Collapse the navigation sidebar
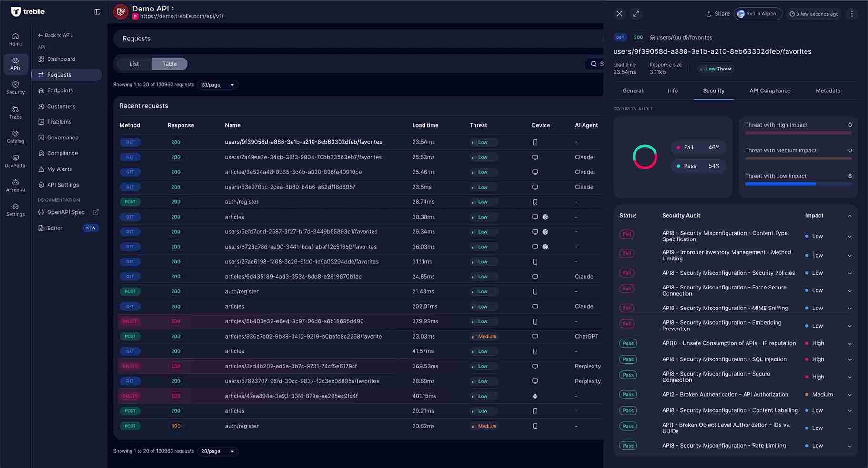Image resolution: width=868 pixels, height=468 pixels. tap(97, 11)
